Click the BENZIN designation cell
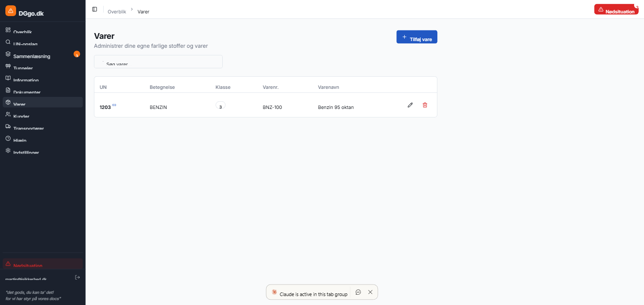This screenshot has width=644, height=305. (158, 107)
